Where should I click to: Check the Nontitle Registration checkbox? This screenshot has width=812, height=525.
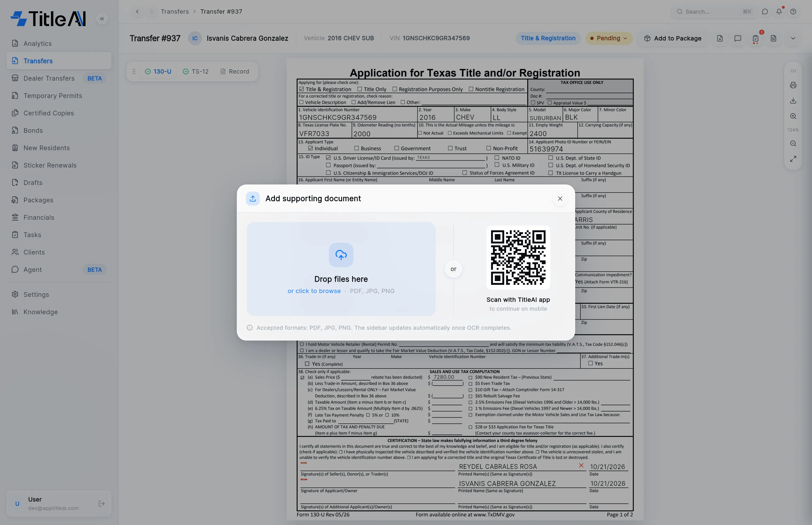[471, 89]
